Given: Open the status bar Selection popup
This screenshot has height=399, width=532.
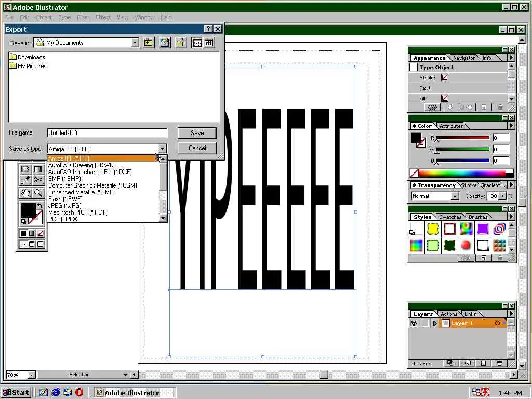Looking at the screenshot, I should click(125, 375).
